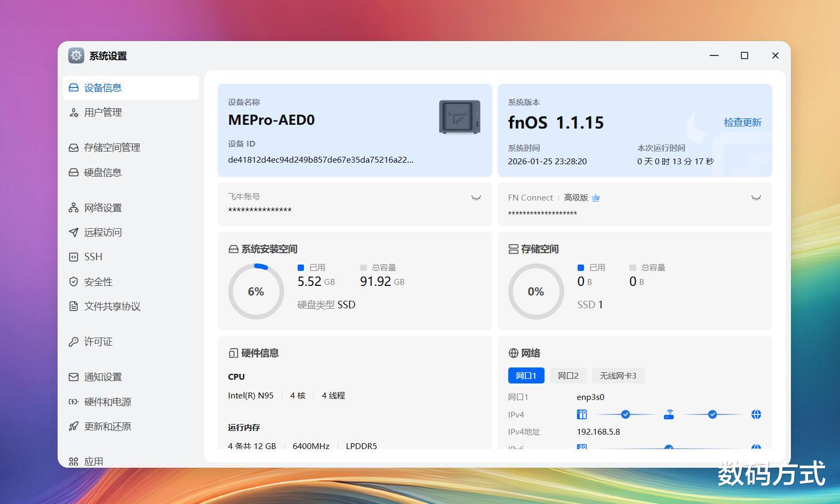Image resolution: width=840 pixels, height=504 pixels.
Task: Click the NAS device image in 设备名称 card
Action: click(460, 117)
